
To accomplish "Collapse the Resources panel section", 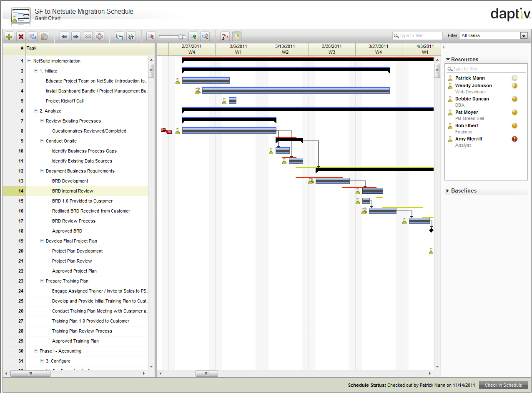I will tap(448, 60).
